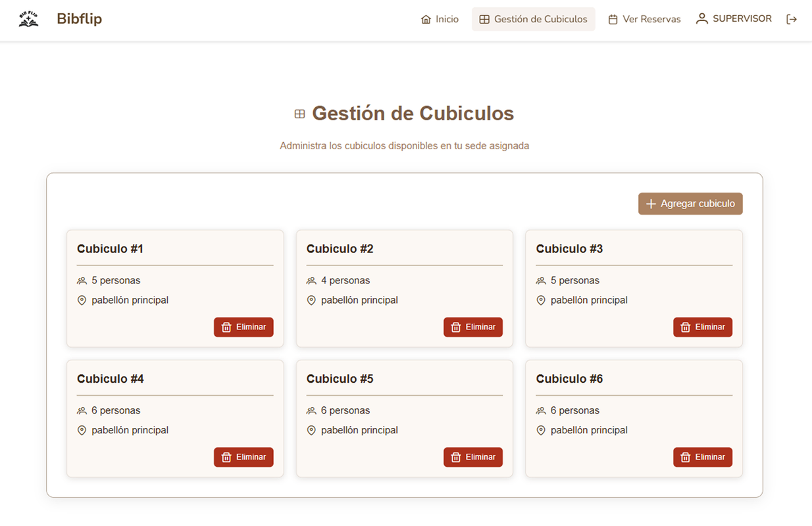
Task: Click "pabellón principal" in Cubiculo #1
Action: pos(130,300)
